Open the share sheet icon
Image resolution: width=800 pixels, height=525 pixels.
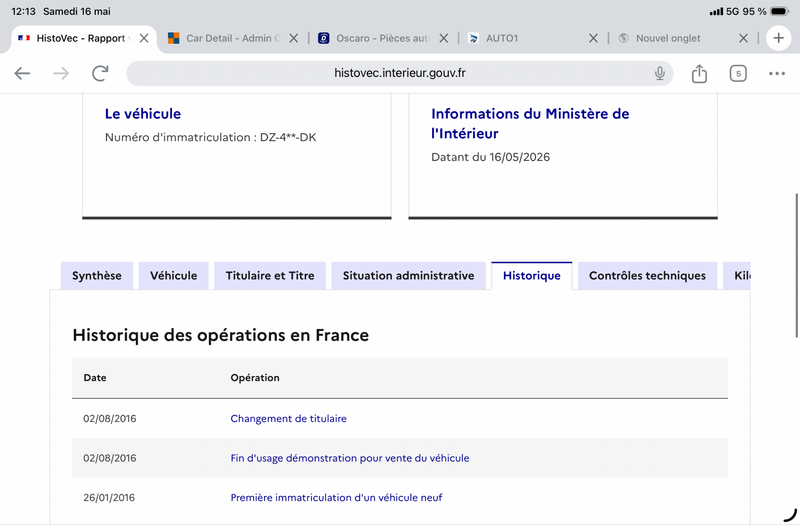pyautogui.click(x=699, y=73)
